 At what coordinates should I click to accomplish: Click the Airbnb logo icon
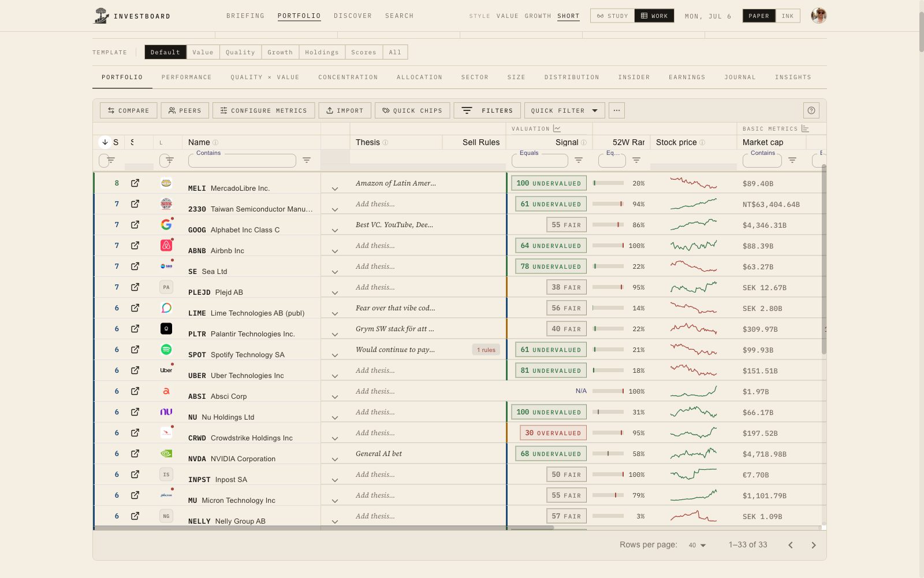click(166, 245)
